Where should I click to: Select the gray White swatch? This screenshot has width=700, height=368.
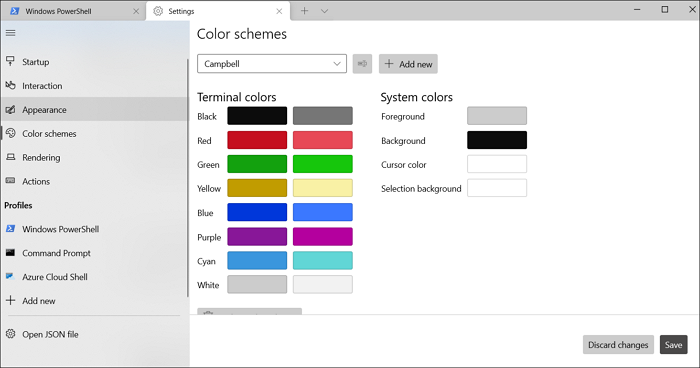pos(257,284)
